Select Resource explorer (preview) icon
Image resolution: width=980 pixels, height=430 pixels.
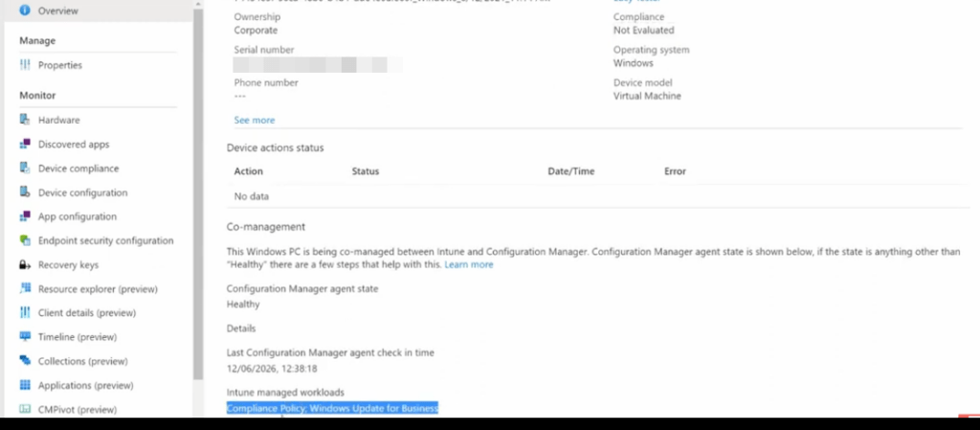coord(25,289)
